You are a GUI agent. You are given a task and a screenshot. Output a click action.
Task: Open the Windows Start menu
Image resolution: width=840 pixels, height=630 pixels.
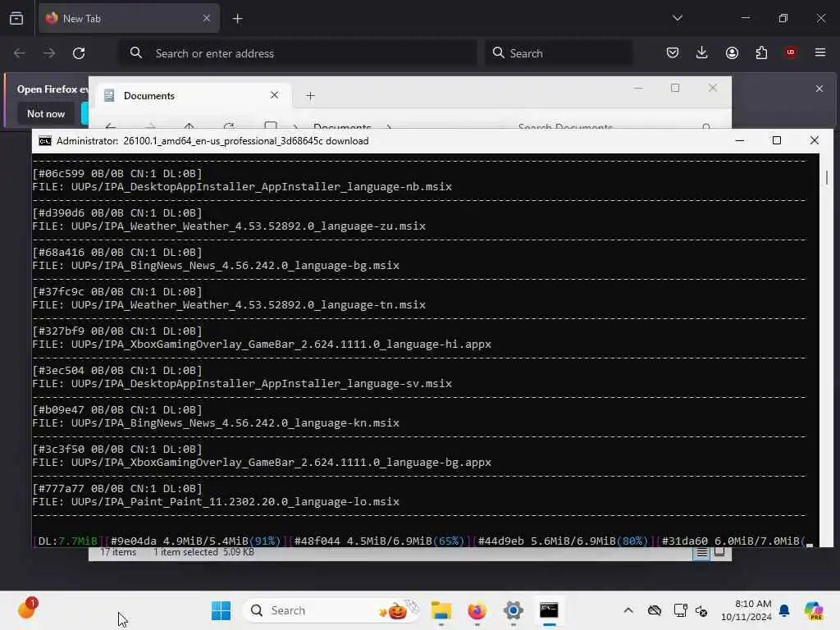221,610
